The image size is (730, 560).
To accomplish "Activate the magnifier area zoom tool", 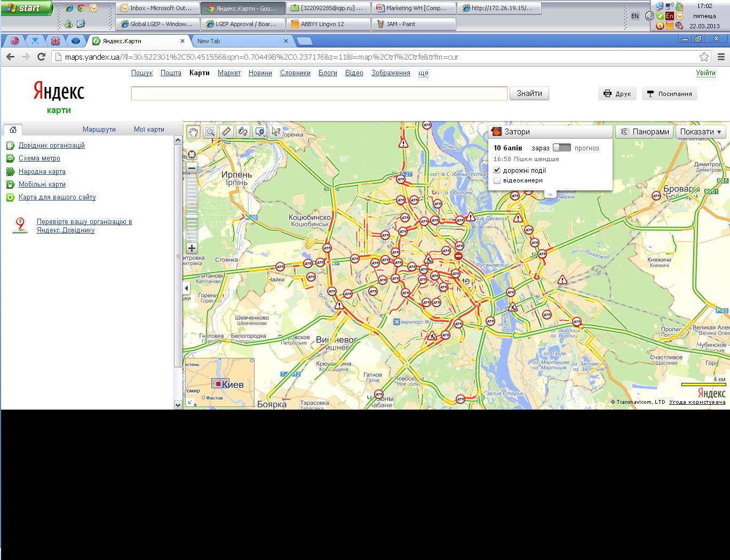I will pyautogui.click(x=210, y=132).
